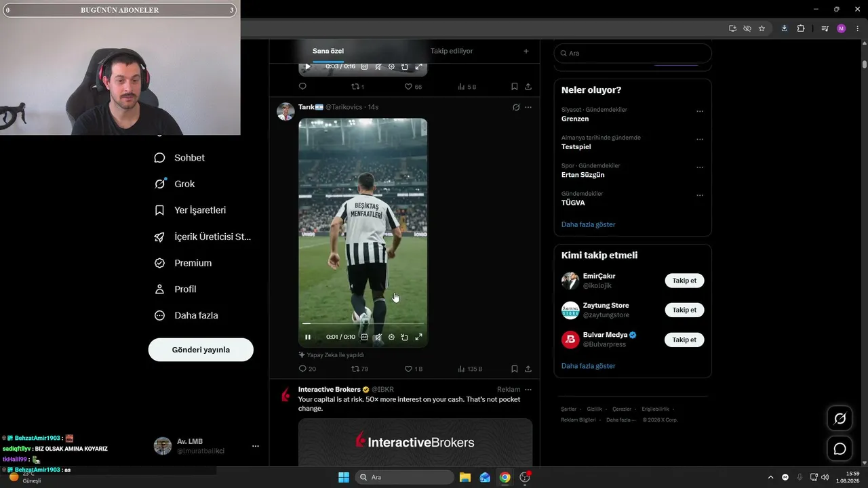
Task: Open Tarık's profile avatar
Action: [285, 112]
